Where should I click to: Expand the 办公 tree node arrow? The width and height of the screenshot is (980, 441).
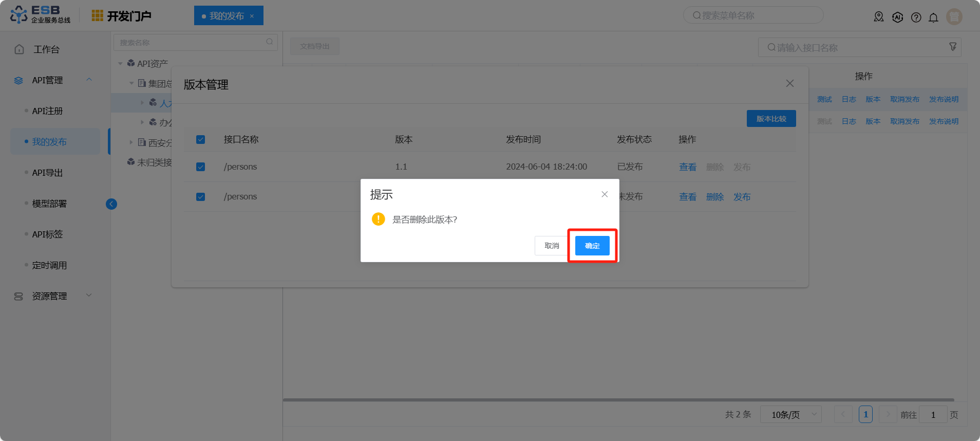(x=142, y=122)
